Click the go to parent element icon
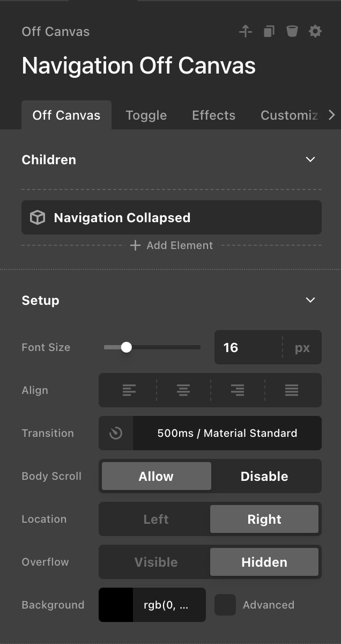This screenshot has width=341, height=644. tap(246, 32)
